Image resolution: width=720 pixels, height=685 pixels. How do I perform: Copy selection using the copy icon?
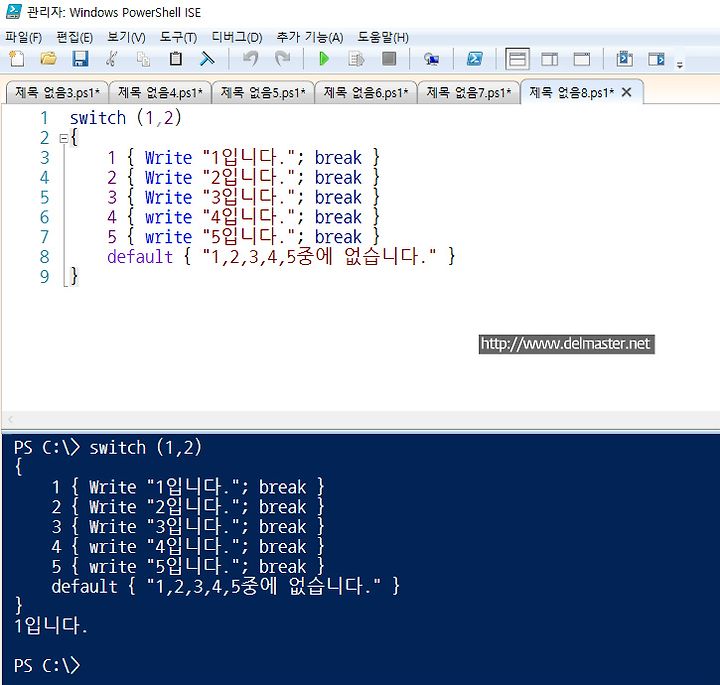pos(143,59)
